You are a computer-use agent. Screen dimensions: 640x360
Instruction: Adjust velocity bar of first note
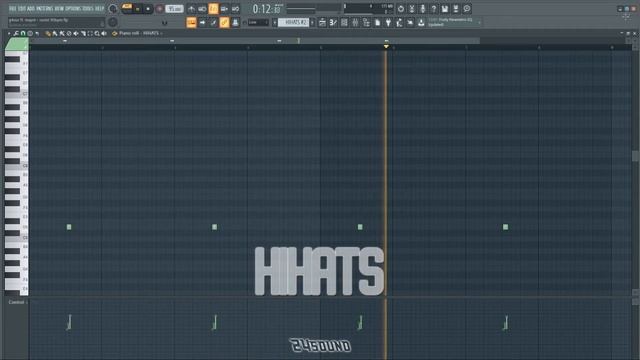[69, 322]
